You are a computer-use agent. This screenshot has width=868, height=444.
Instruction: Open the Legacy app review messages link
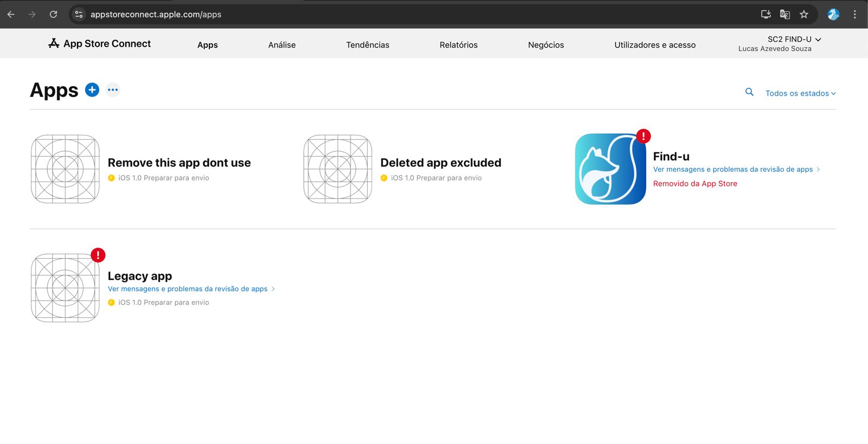(188, 289)
